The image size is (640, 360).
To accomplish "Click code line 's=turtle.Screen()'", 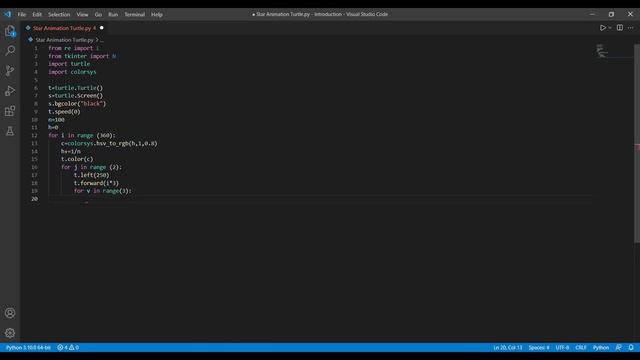I will click(76, 96).
